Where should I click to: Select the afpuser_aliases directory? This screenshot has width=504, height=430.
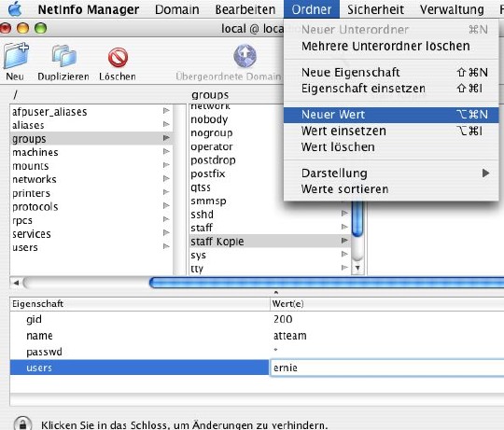point(91,111)
